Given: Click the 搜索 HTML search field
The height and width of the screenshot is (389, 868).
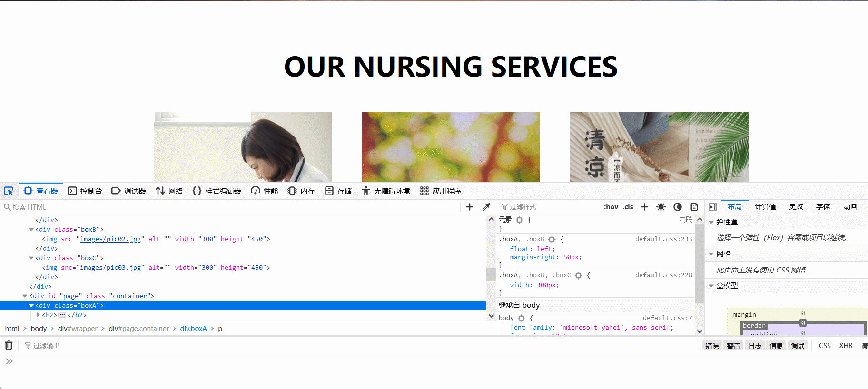Looking at the screenshot, I should (231, 207).
